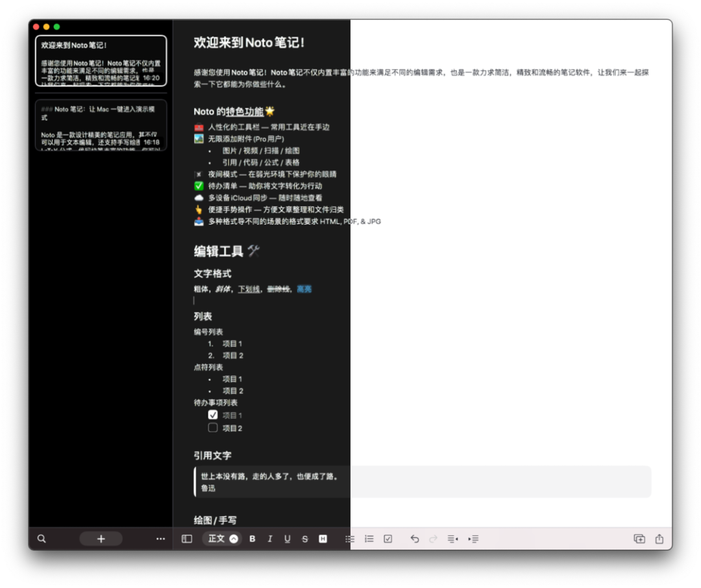Select the 欢迎来到 Noto 笔记 note card

point(101,61)
